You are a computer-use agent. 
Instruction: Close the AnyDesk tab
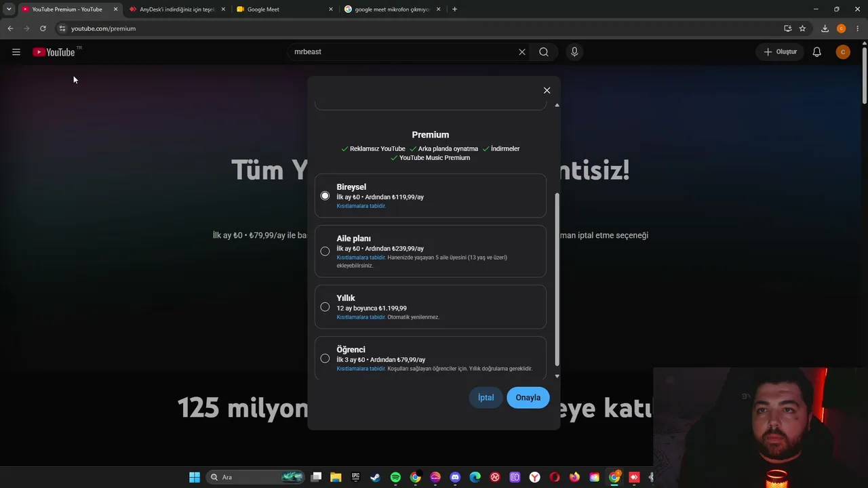pos(223,9)
